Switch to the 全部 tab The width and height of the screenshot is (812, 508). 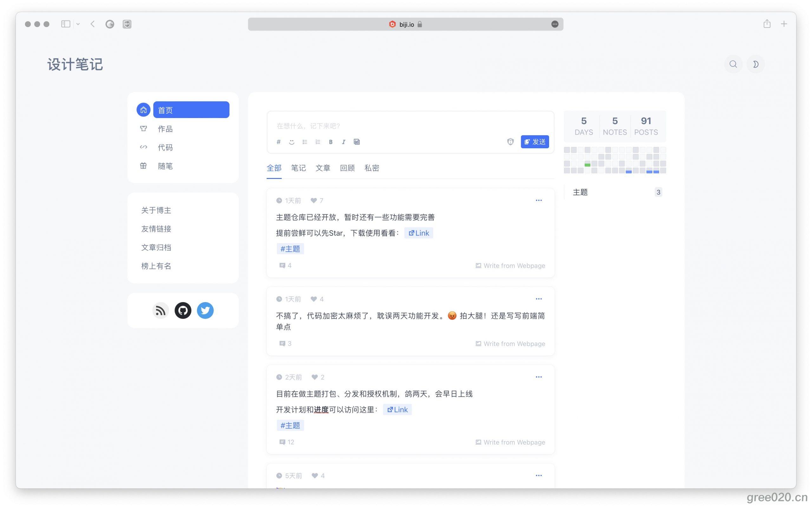point(274,168)
